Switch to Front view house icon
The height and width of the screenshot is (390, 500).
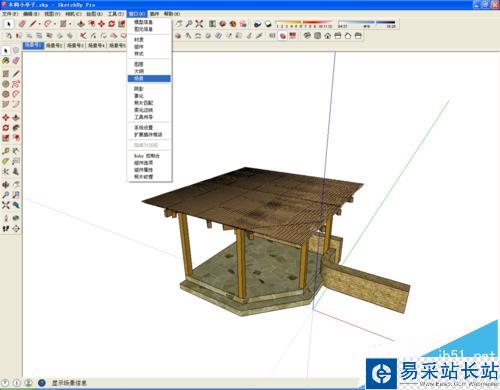coord(328,35)
